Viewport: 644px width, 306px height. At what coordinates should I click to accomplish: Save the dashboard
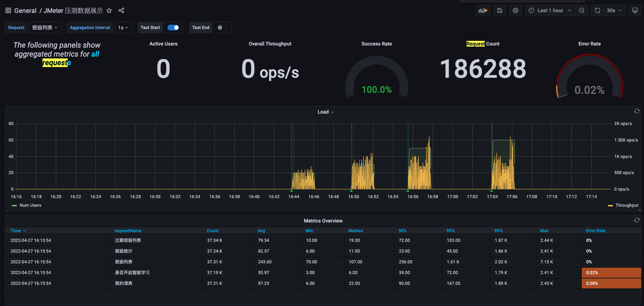(500, 10)
